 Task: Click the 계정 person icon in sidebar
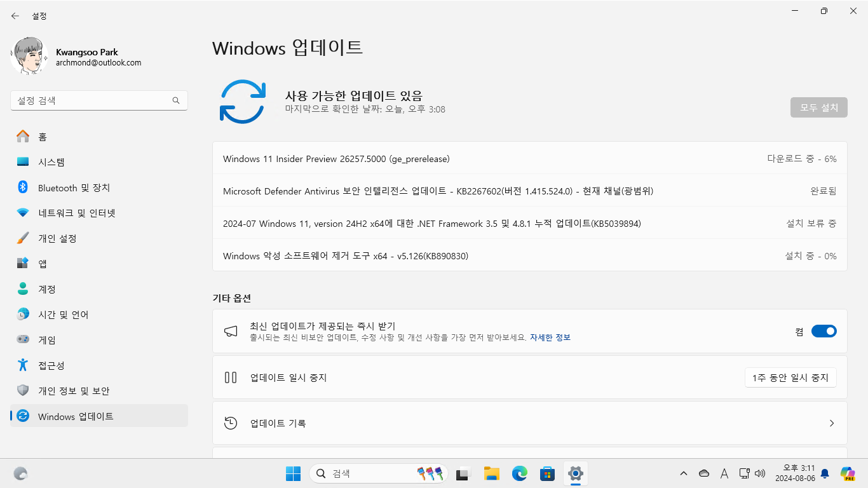(23, 289)
